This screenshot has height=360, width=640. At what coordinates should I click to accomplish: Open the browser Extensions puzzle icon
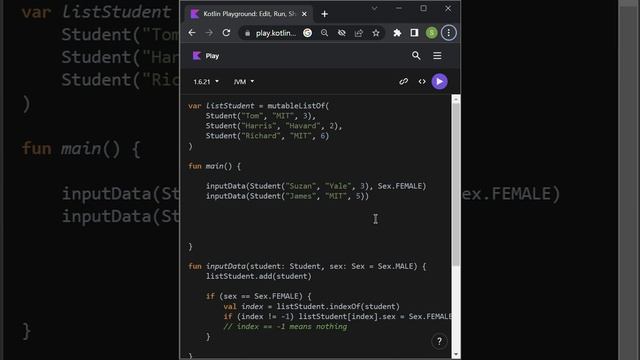(397, 33)
